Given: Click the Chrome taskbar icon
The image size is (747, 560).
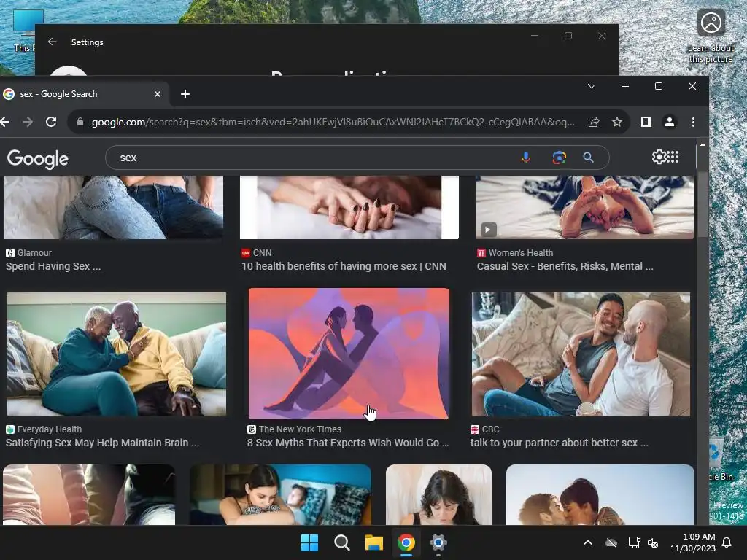Looking at the screenshot, I should tap(406, 542).
